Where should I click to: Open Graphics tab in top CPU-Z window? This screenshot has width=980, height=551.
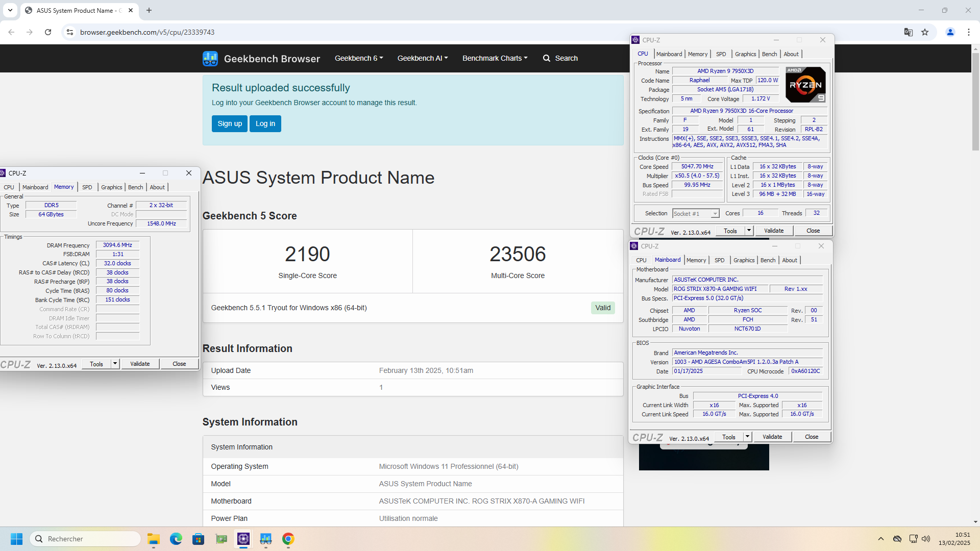(x=745, y=54)
